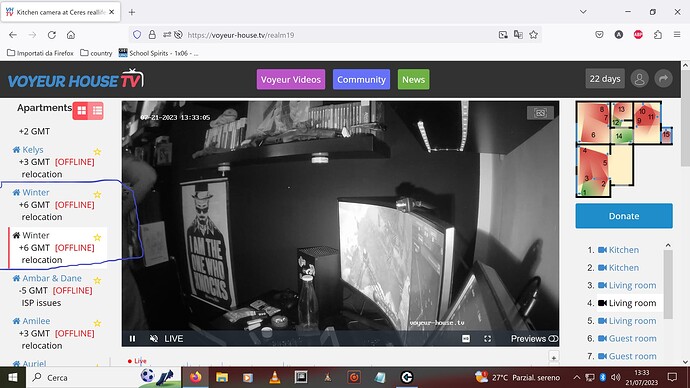Open the News page
This screenshot has width=690, height=388.
pyautogui.click(x=413, y=80)
